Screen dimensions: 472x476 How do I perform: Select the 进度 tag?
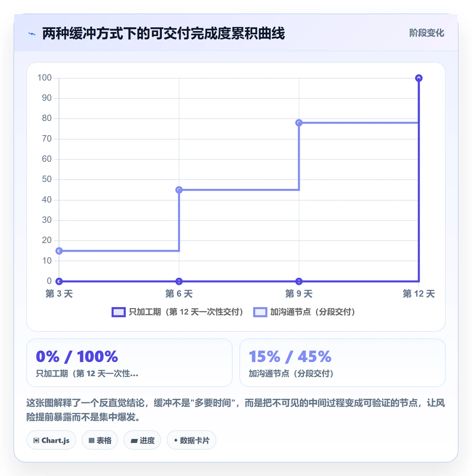(x=142, y=440)
